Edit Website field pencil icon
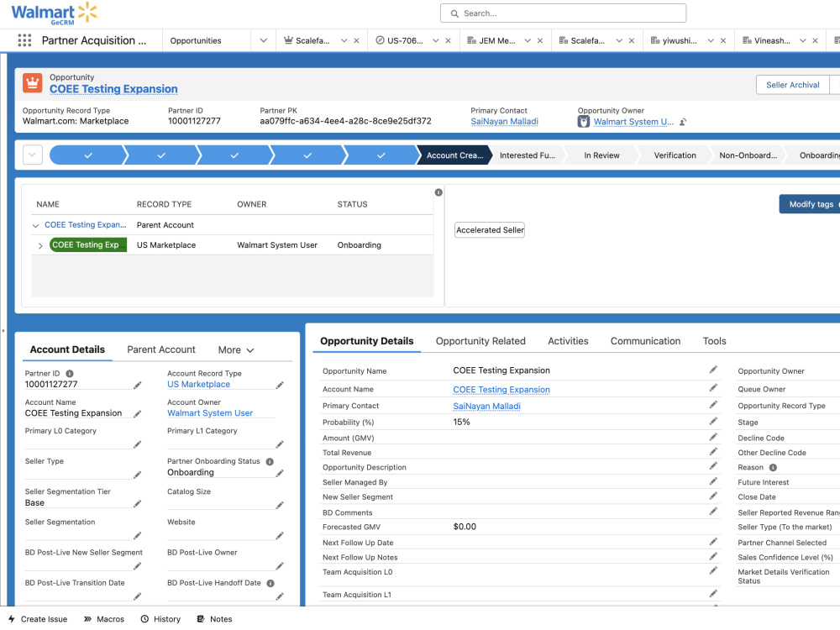The width and height of the screenshot is (840, 630). coord(280,536)
